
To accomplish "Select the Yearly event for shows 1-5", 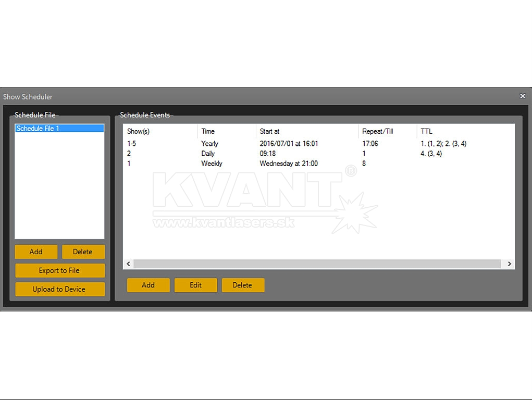I will pyautogui.click(x=209, y=143).
